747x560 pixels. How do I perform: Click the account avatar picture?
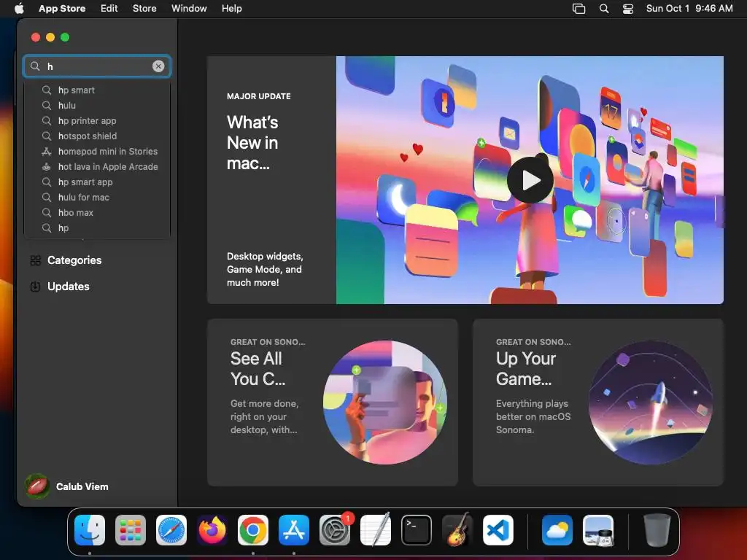(x=37, y=486)
